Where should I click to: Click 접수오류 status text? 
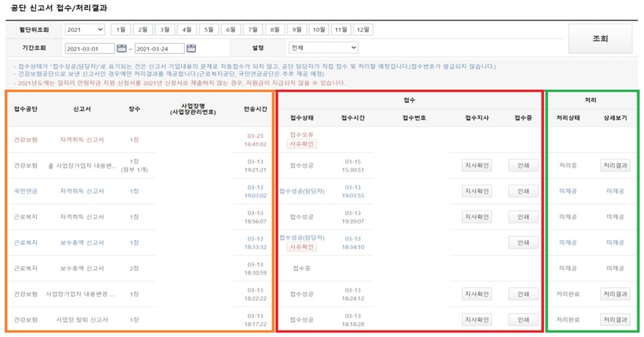pyautogui.click(x=301, y=134)
